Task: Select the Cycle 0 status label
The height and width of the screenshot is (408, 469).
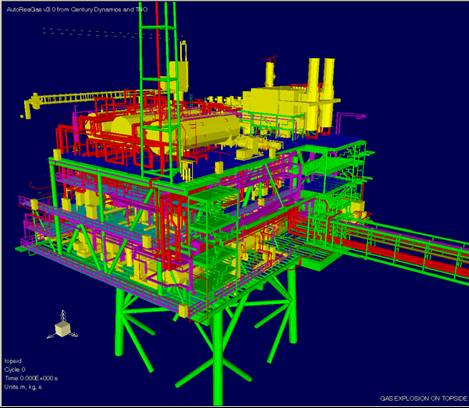Action: tap(15, 369)
